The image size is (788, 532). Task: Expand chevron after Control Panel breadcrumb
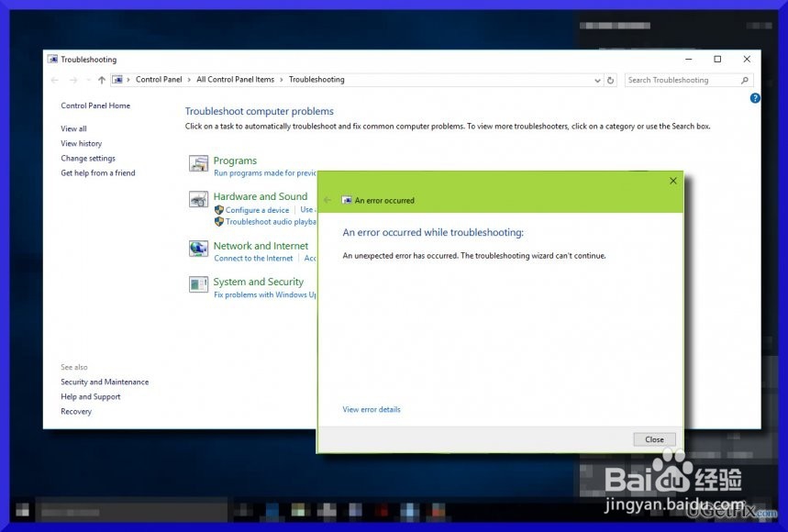pos(189,80)
